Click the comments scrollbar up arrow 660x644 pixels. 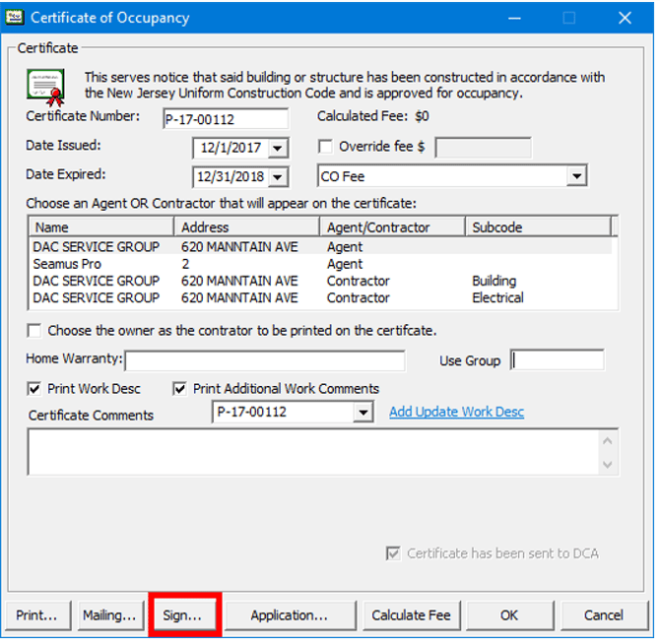[608, 441]
